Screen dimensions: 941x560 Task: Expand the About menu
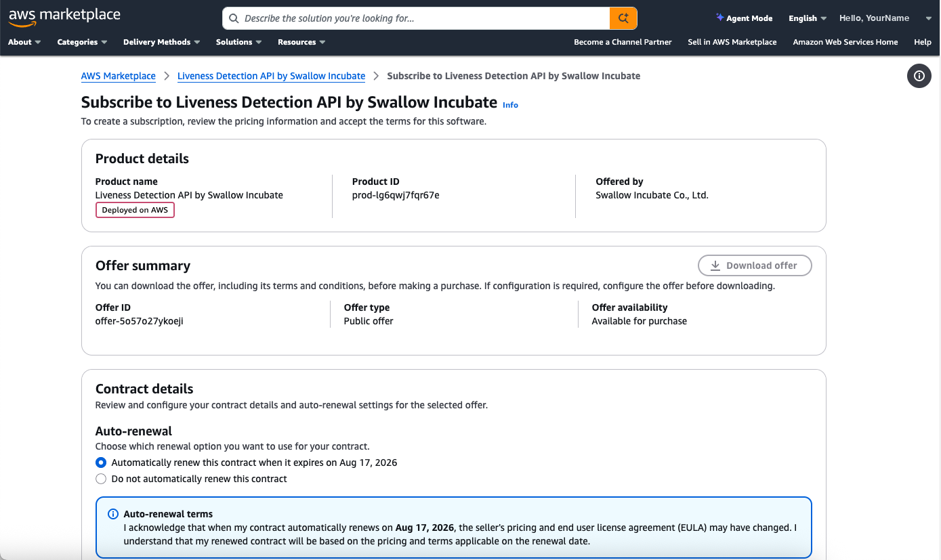click(24, 42)
